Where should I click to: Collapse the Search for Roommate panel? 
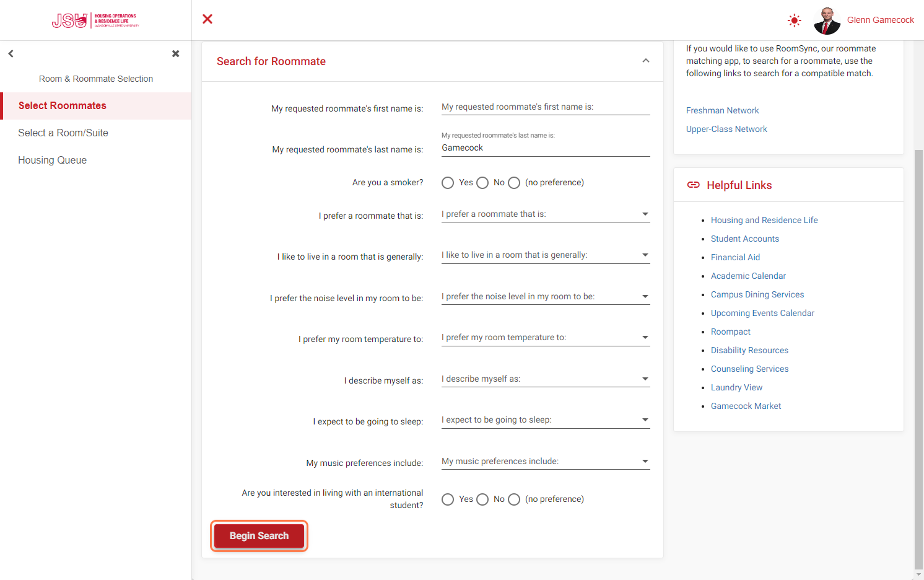click(646, 61)
